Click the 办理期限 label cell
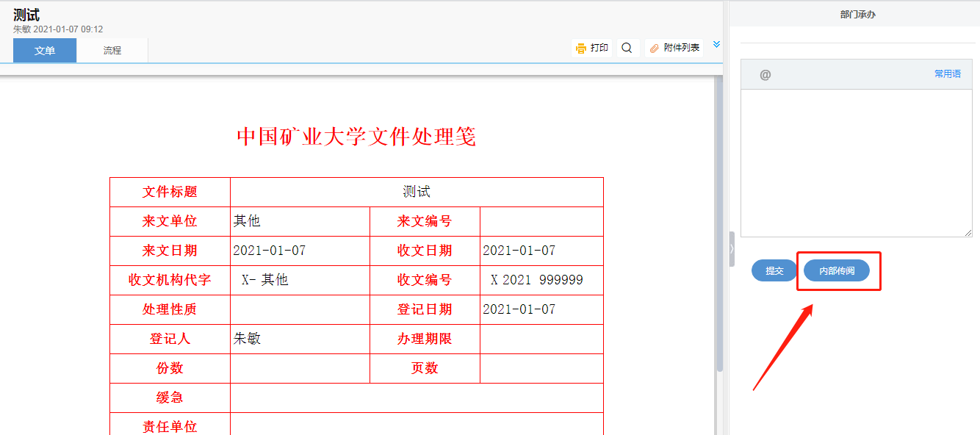This screenshot has width=980, height=435. [425, 339]
